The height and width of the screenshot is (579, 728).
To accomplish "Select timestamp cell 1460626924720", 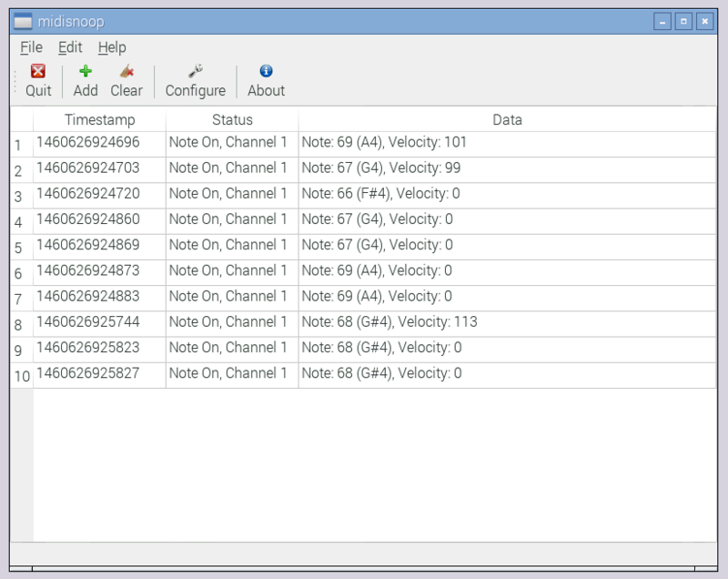I will 99,196.
